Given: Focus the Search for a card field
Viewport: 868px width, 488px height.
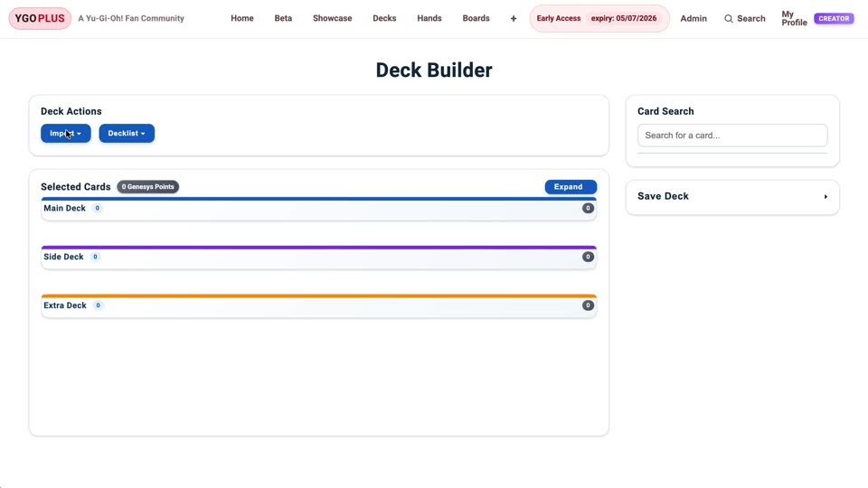Looking at the screenshot, I should click(732, 136).
